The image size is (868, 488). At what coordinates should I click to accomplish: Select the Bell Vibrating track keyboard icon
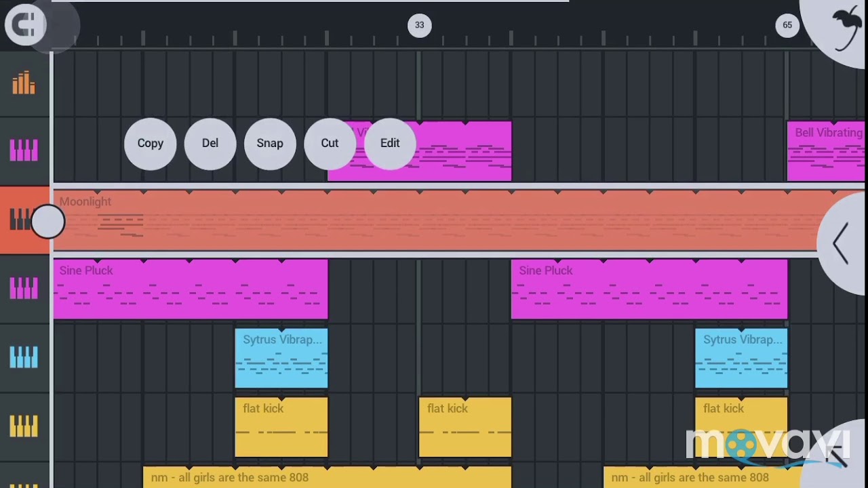coord(24,150)
